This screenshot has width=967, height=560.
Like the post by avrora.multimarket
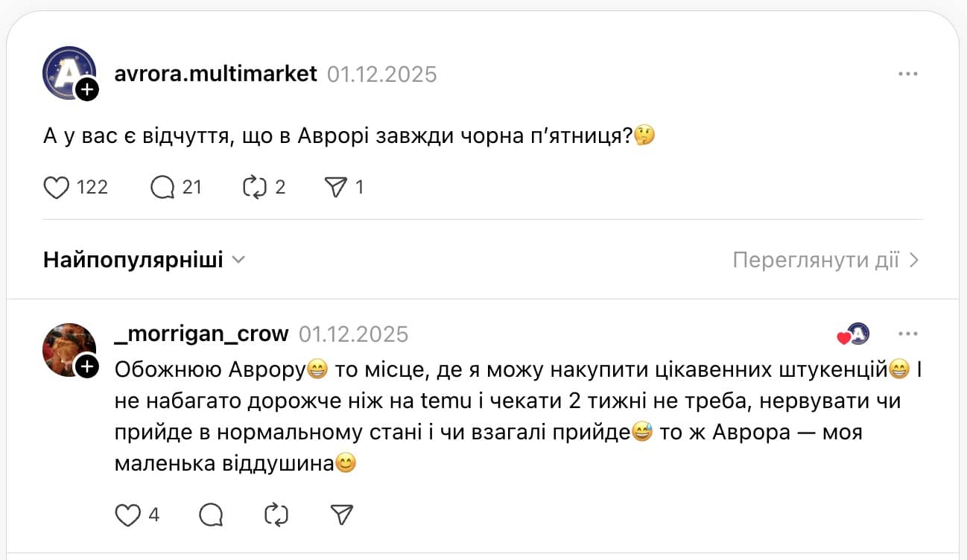57,188
